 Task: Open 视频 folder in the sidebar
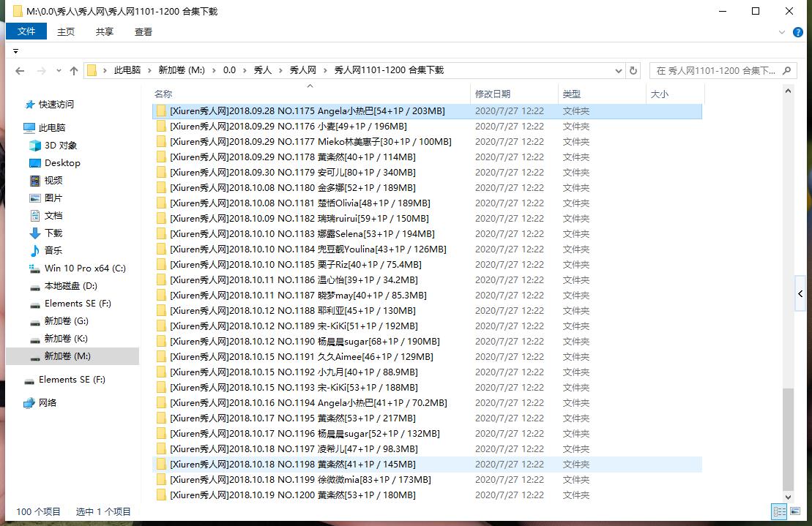(x=46, y=181)
